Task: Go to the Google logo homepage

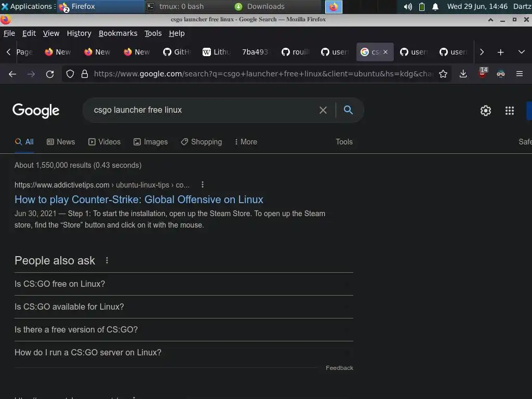Action: pyautogui.click(x=36, y=111)
